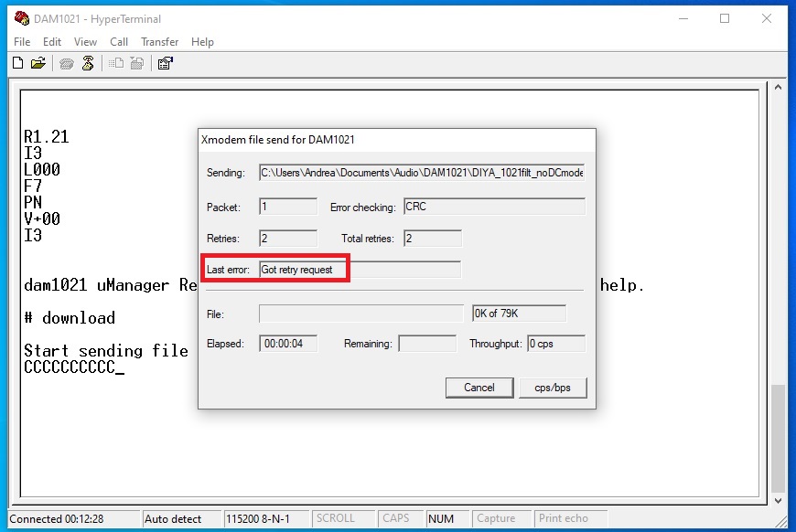Click the Retries value field
Image resolution: width=796 pixels, height=532 pixels.
coord(288,239)
